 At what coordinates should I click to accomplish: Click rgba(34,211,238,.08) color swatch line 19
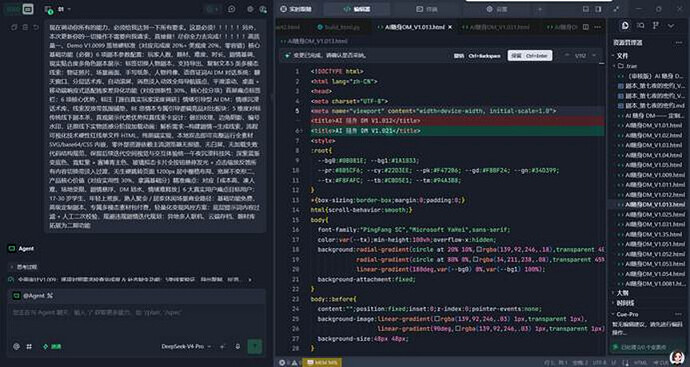click(477, 260)
